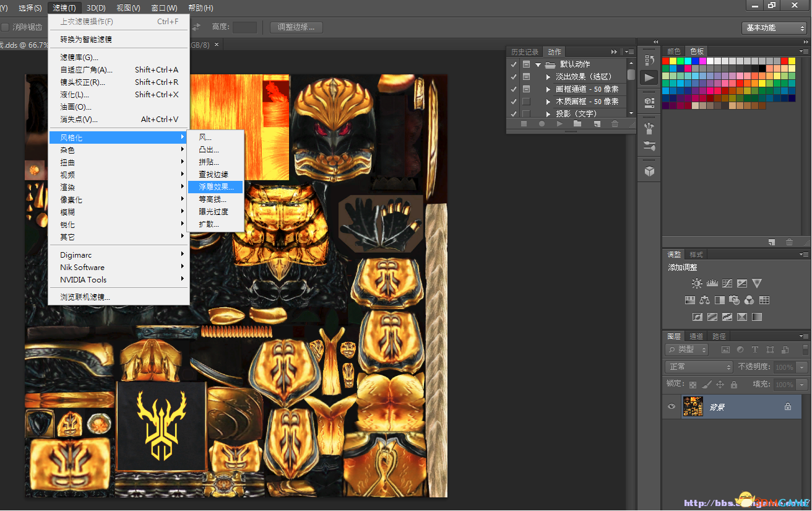Add a Color Balance adjustment

(705, 300)
